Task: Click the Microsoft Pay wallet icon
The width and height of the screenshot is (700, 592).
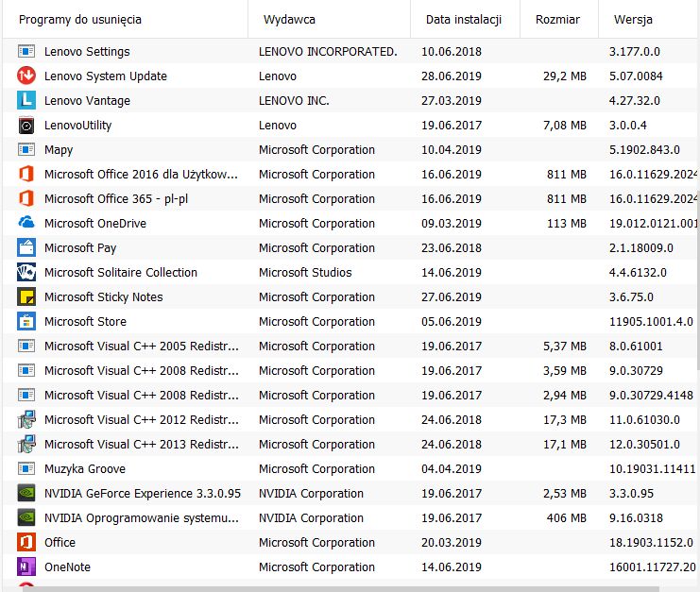Action: [26, 247]
